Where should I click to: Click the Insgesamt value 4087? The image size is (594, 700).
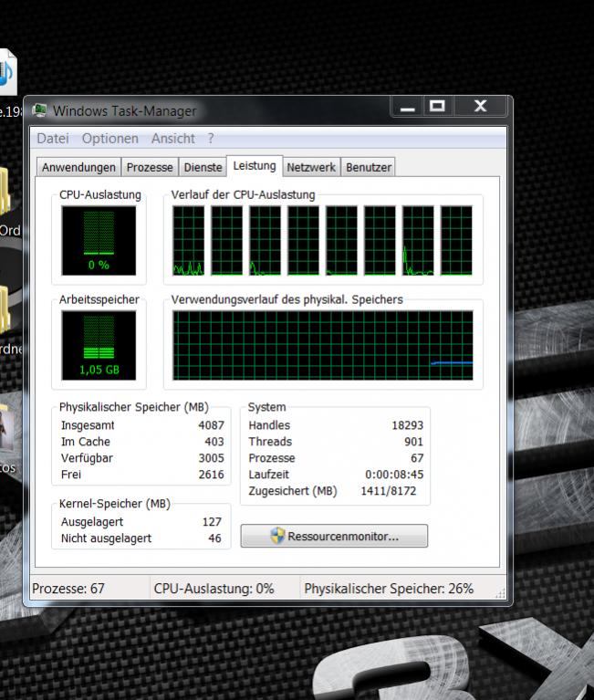point(211,425)
